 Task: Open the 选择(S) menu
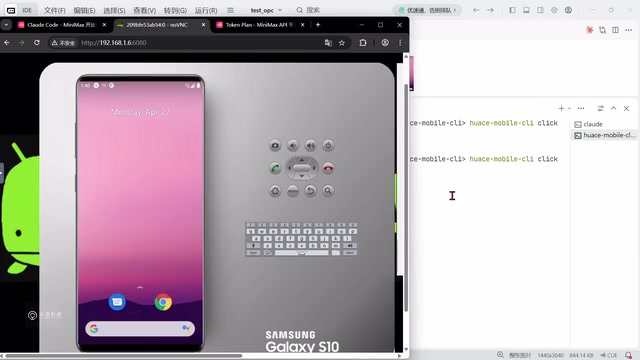114,10
